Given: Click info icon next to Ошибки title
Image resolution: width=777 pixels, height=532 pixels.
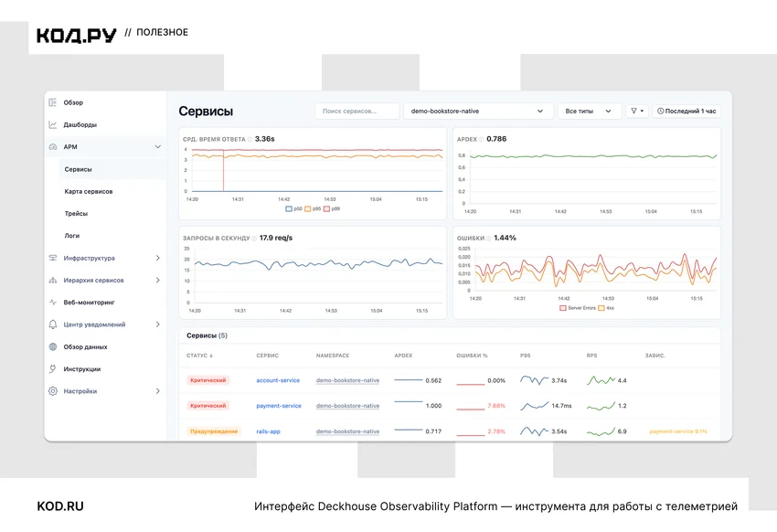Looking at the screenshot, I should (x=489, y=239).
